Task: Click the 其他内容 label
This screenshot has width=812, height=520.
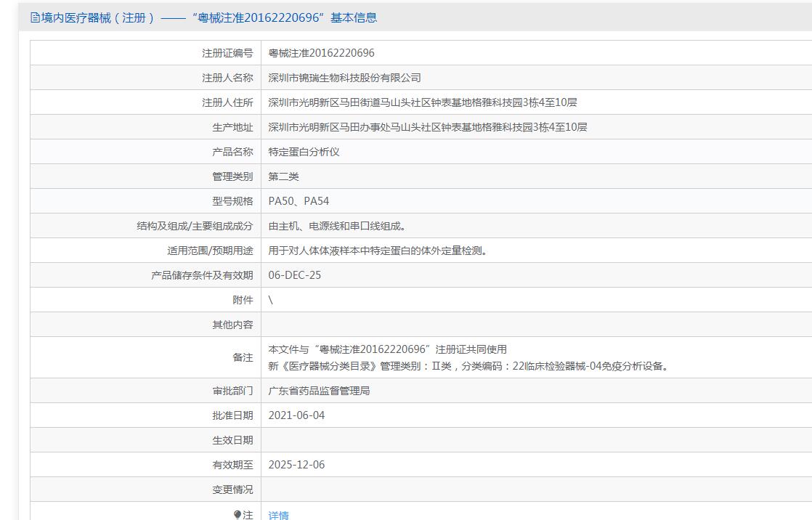Action: tap(232, 325)
